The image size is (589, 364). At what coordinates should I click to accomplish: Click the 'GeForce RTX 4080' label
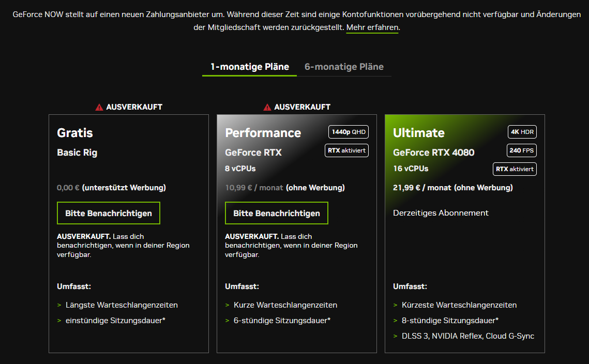[433, 153]
